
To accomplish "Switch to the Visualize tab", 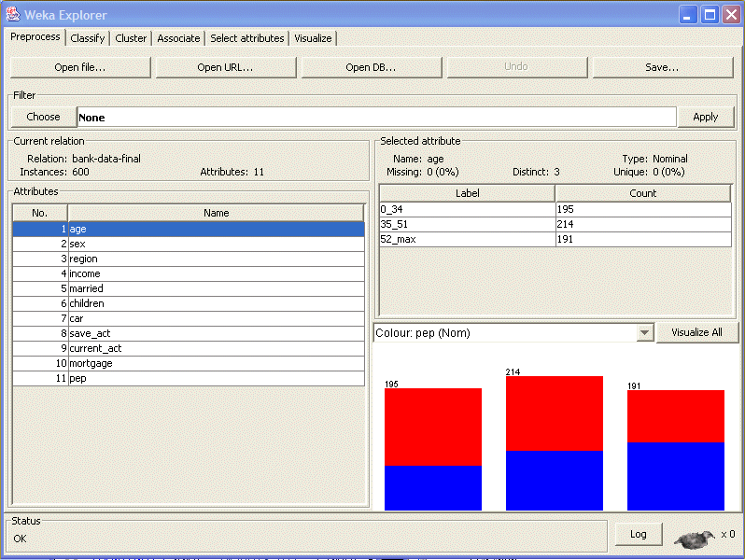I will pyautogui.click(x=313, y=38).
